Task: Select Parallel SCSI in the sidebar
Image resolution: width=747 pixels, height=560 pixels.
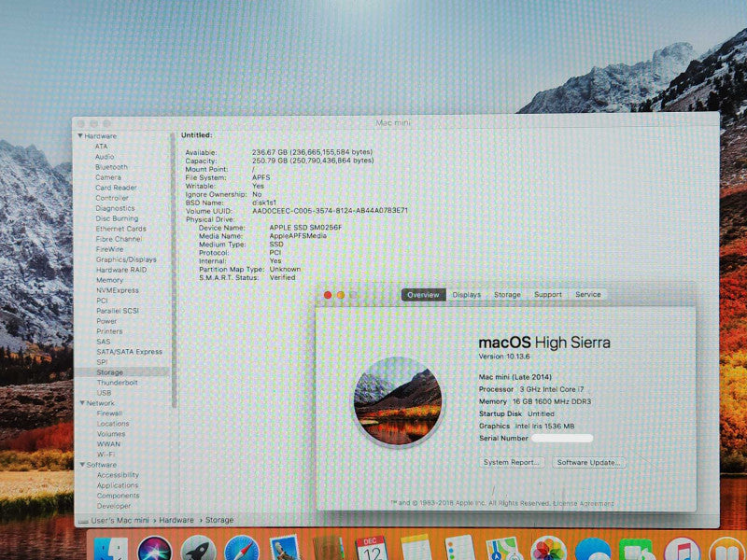Action: [x=118, y=311]
